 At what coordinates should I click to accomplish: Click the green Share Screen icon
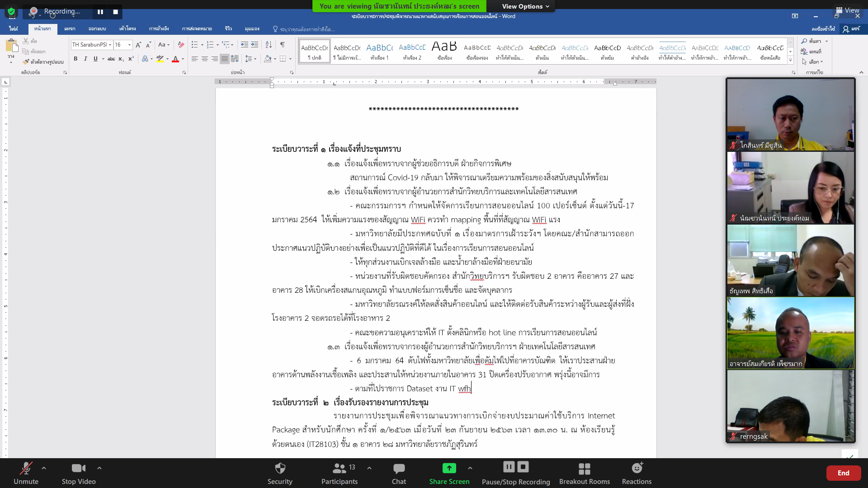click(x=449, y=468)
